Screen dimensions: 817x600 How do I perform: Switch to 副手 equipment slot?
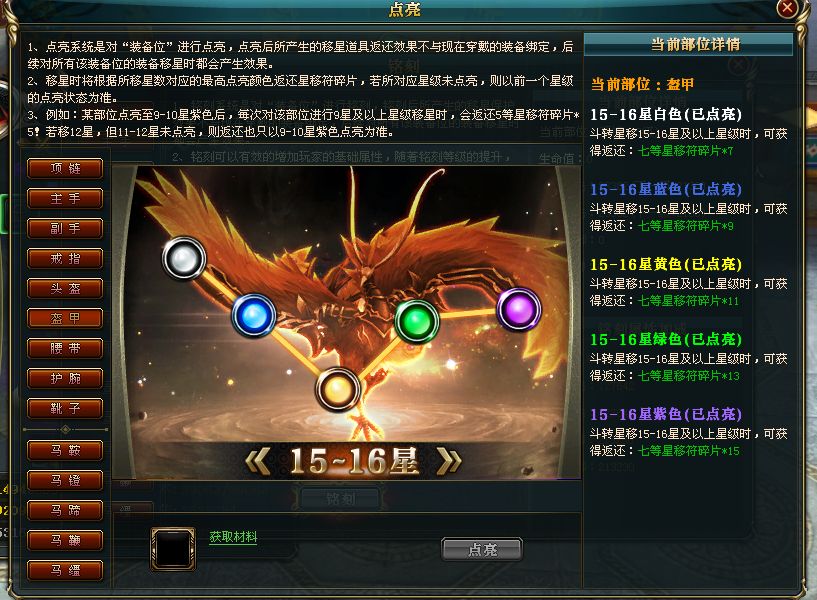click(65, 229)
